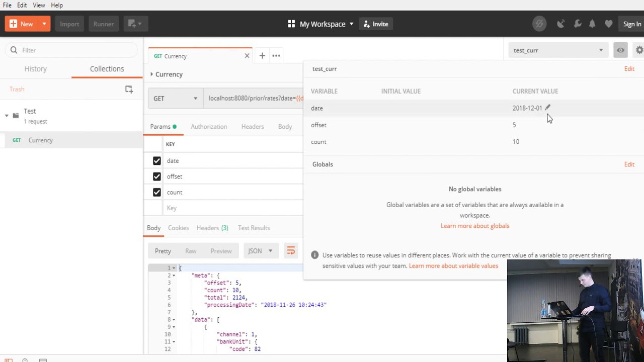644x362 pixels.
Task: Open manage environments gear icon
Action: tap(639, 50)
